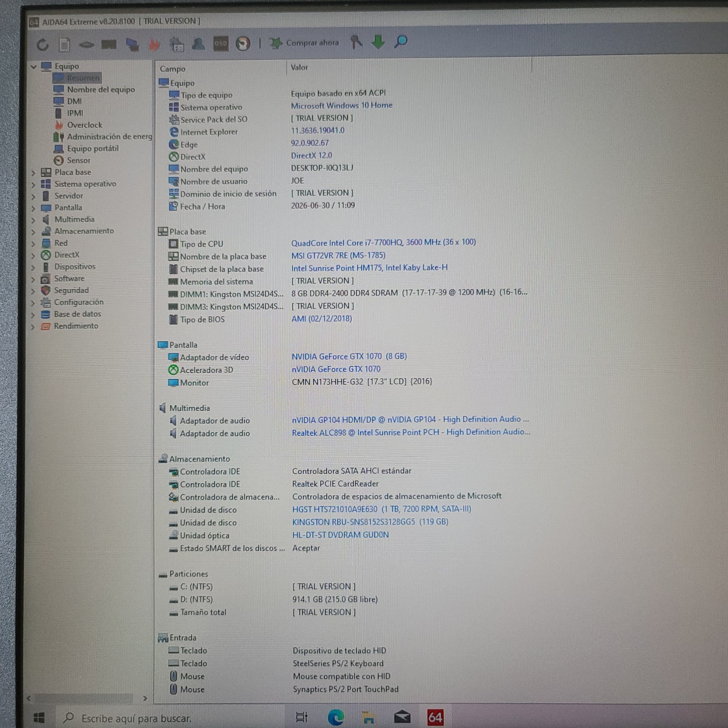Open File Explorer from the taskbar
Screen dimensions: 728x728
pyautogui.click(x=369, y=718)
